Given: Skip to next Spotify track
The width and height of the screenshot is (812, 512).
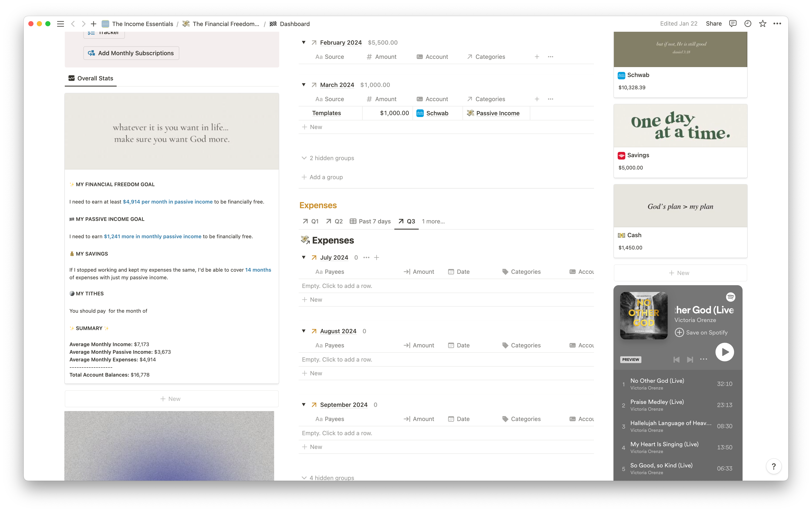Looking at the screenshot, I should [690, 360].
